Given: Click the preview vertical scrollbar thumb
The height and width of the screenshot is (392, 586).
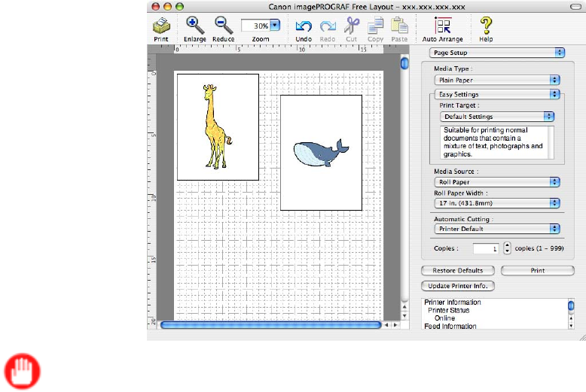Looking at the screenshot, I should [x=404, y=63].
